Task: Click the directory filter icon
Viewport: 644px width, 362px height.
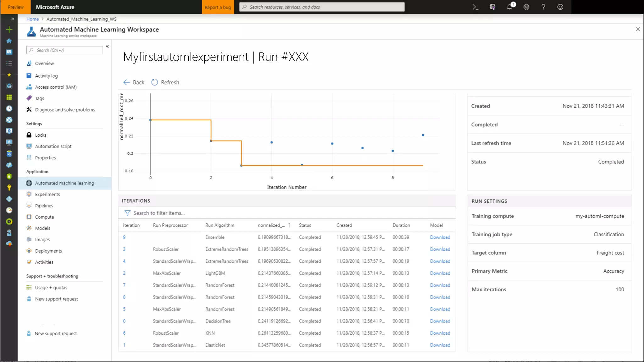Action: [x=492, y=7]
